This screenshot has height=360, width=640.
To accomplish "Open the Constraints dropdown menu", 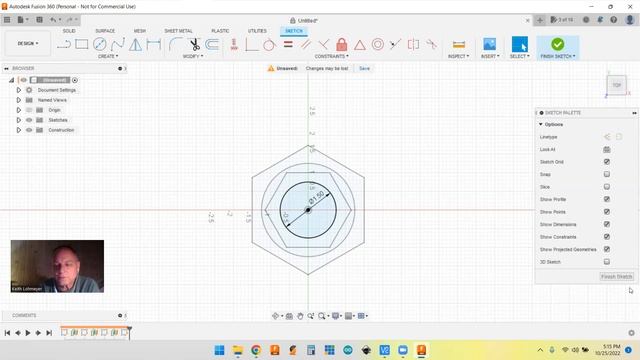I will [x=331, y=56].
